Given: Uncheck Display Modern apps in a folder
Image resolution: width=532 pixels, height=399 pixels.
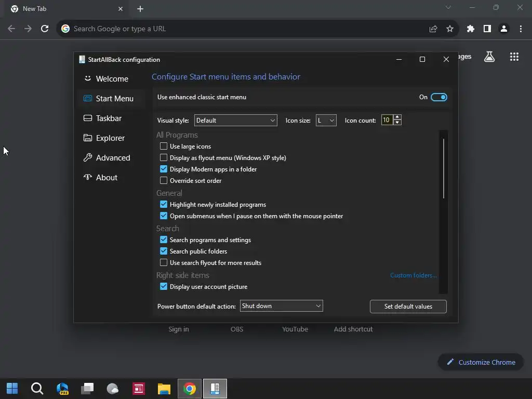Looking at the screenshot, I should point(164,169).
